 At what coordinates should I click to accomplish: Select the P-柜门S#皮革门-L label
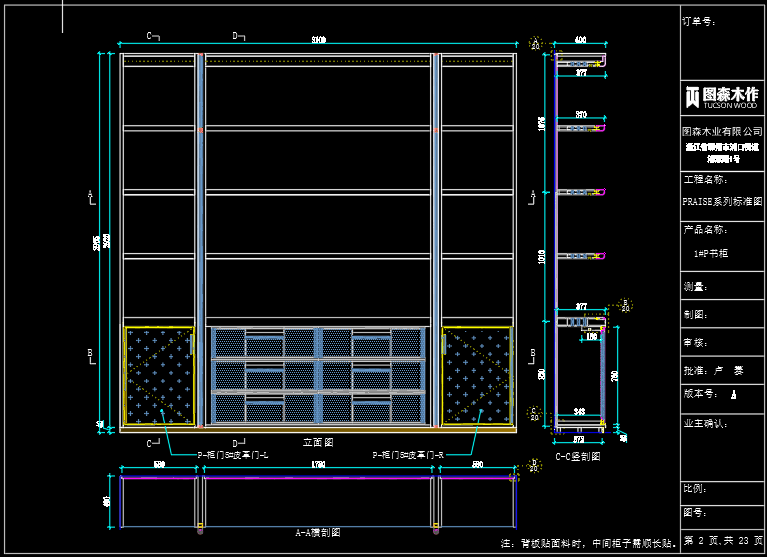point(232,455)
